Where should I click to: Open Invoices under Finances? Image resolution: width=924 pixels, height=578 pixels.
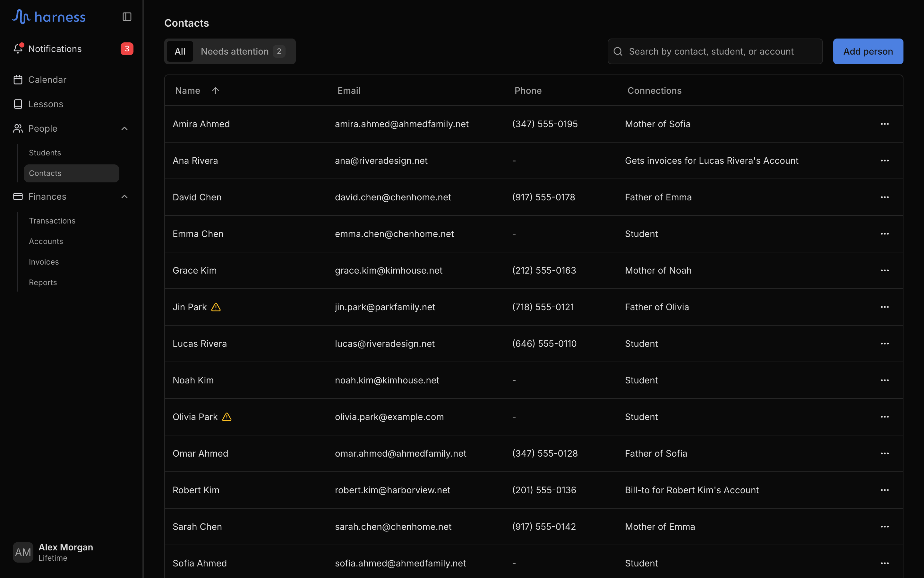44,262
